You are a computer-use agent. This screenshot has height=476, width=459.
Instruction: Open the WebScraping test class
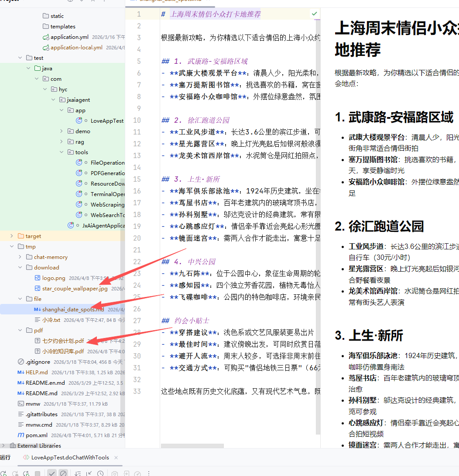107,205
